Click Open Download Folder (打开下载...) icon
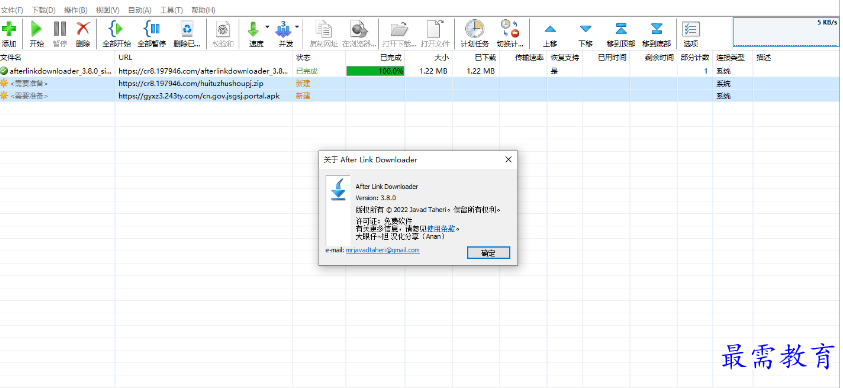The image size is (843, 388). tap(399, 29)
